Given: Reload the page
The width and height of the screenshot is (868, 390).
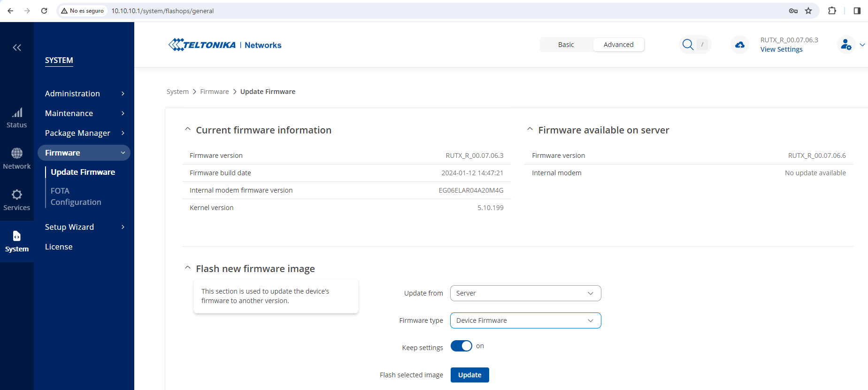Looking at the screenshot, I should pyautogui.click(x=44, y=11).
